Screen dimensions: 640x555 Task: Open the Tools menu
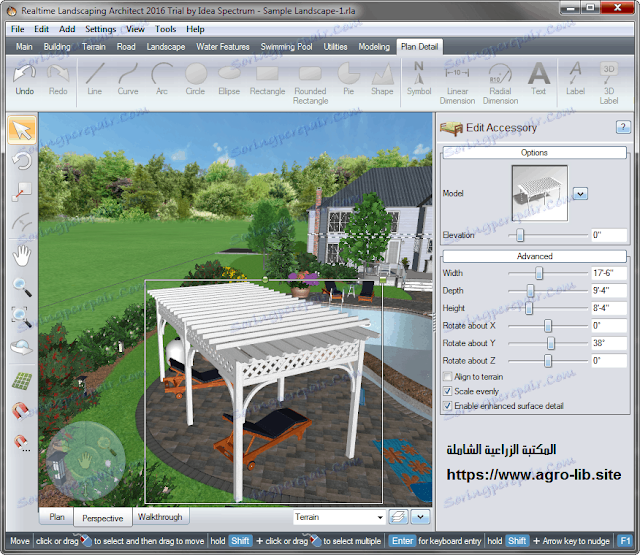tap(165, 29)
